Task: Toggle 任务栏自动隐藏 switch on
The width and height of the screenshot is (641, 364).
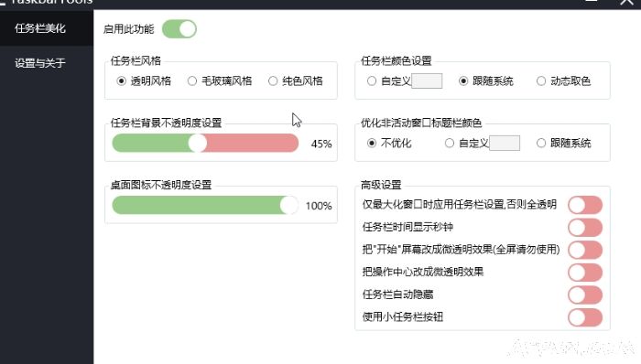Action: tap(585, 295)
